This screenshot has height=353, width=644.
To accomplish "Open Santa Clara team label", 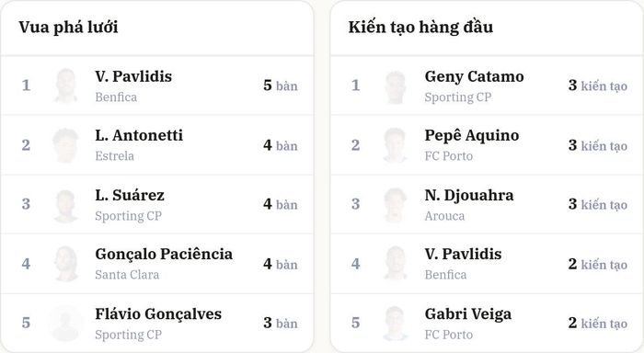I will [x=127, y=275].
